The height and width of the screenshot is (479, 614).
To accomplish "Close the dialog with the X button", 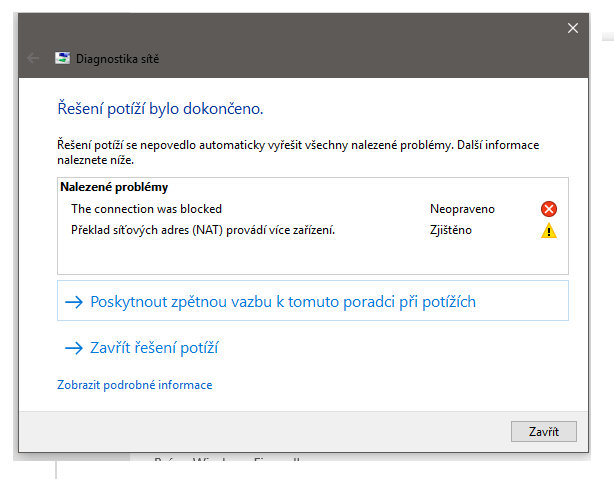I will pyautogui.click(x=573, y=28).
